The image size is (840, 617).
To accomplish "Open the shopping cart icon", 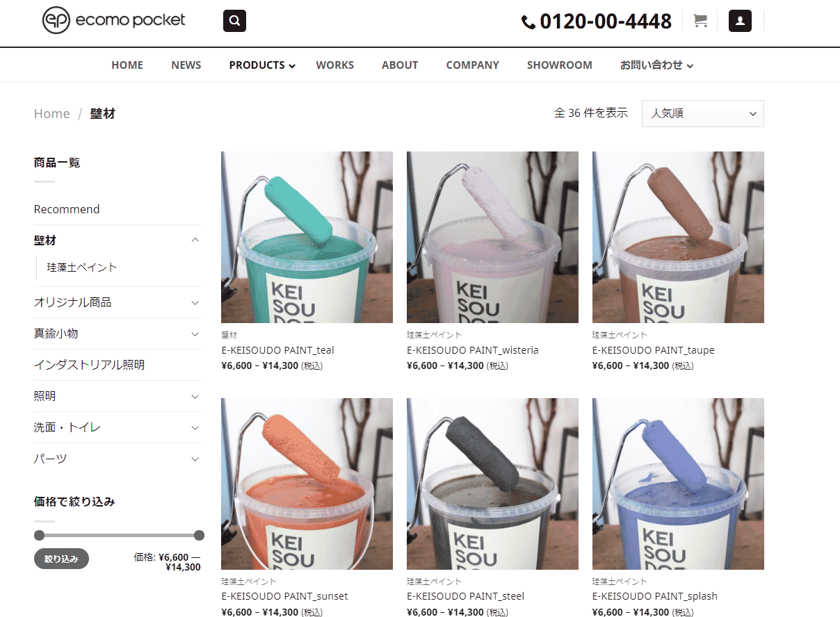I will (x=700, y=21).
